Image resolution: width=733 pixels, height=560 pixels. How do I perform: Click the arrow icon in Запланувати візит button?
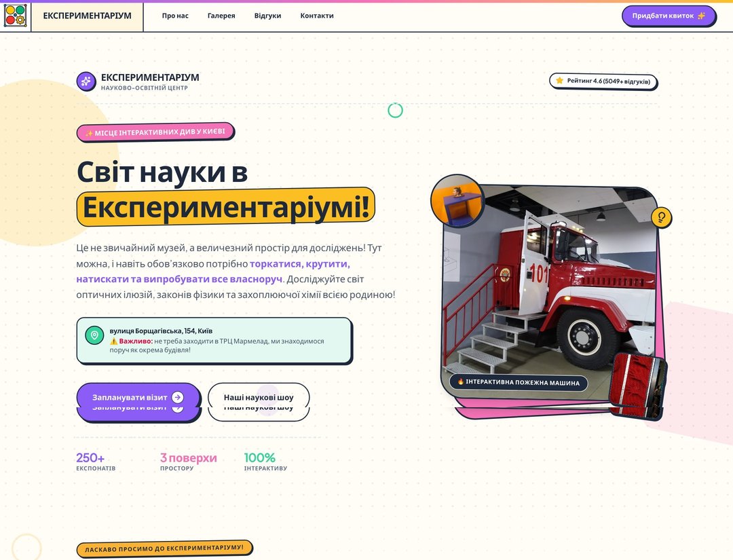(x=178, y=397)
